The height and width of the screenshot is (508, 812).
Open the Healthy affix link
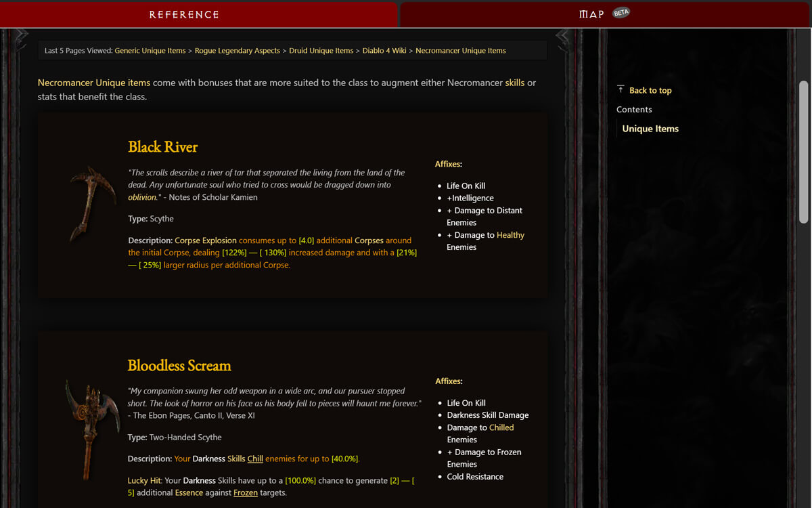(x=510, y=235)
